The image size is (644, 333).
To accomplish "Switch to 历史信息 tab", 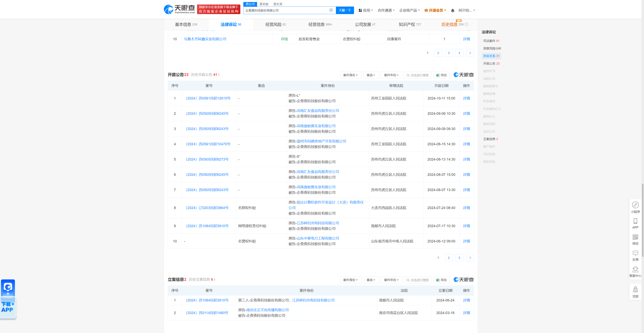I will click(452, 24).
